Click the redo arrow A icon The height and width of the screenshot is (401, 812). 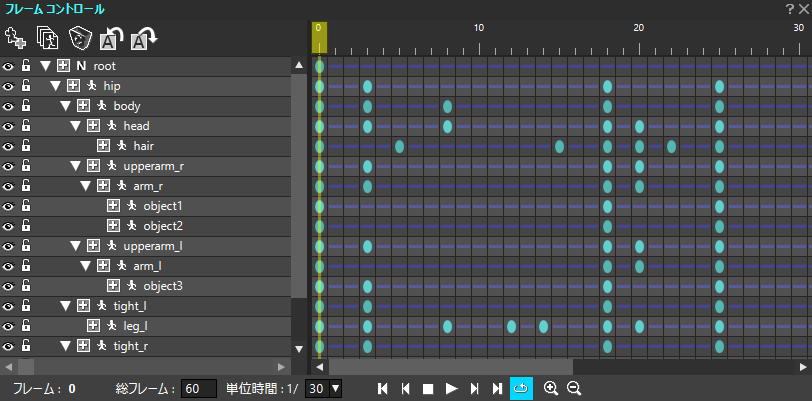point(144,38)
